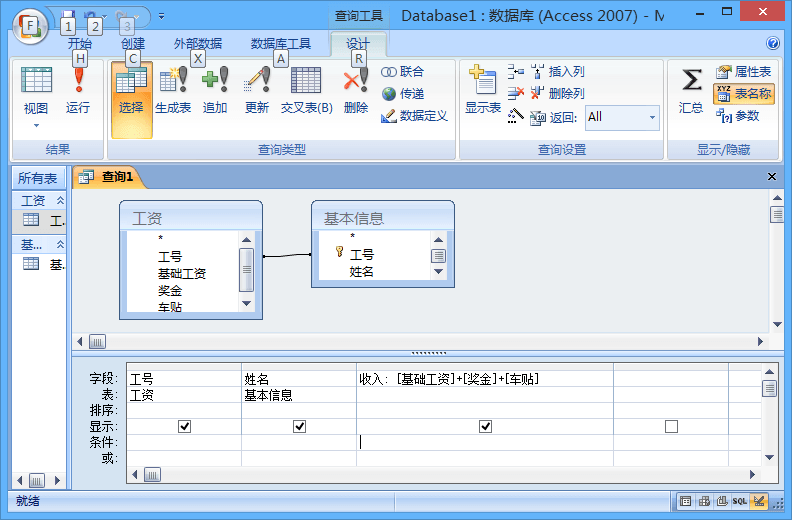Click the 姓名 field in 基本信息 table
Screen dimensions: 792x520
click(362, 271)
